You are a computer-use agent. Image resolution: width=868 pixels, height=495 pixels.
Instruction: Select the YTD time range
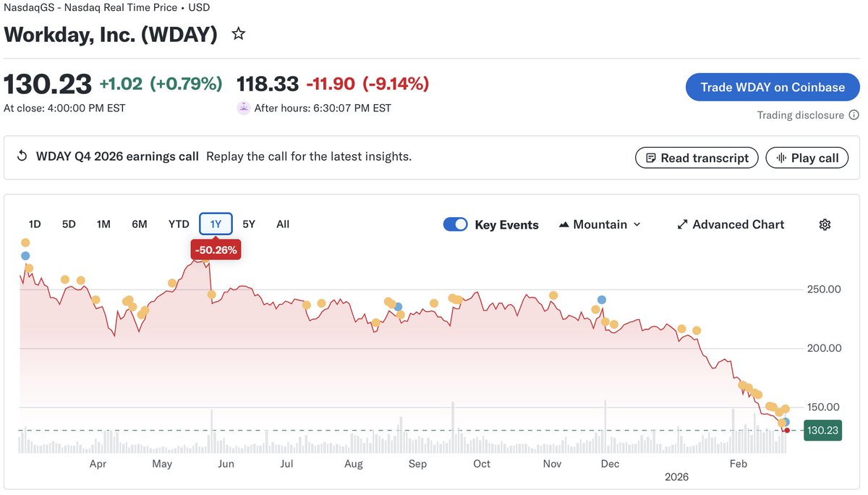tap(179, 224)
